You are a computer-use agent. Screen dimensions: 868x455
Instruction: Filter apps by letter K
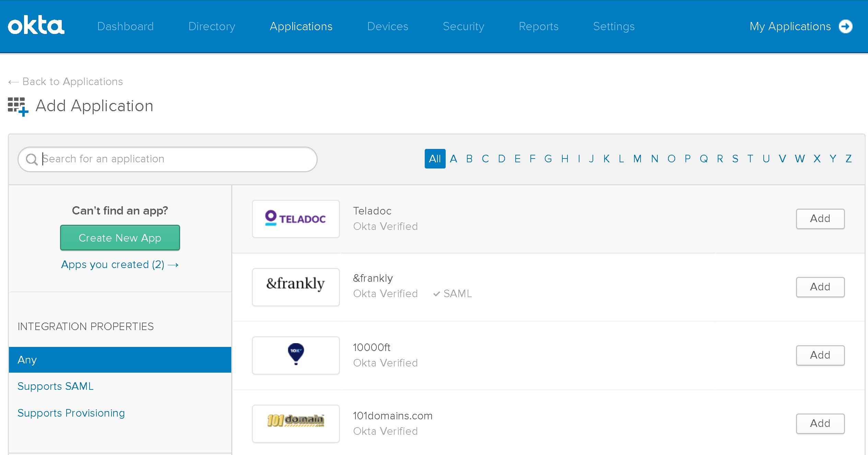pos(607,159)
